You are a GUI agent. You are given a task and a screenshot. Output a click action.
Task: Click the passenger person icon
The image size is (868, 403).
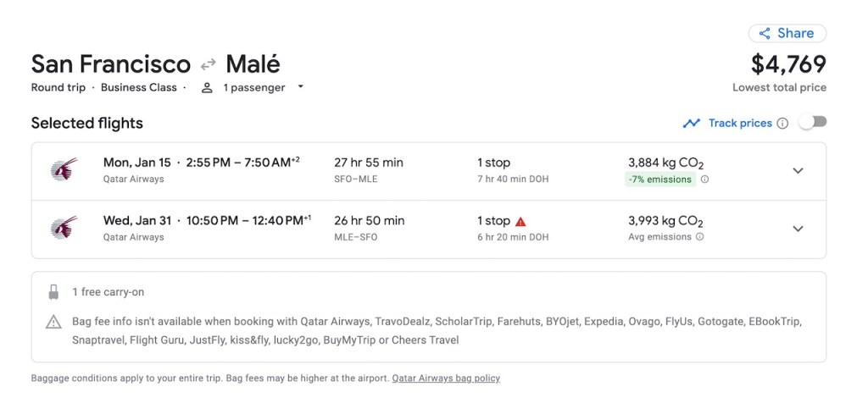(207, 87)
